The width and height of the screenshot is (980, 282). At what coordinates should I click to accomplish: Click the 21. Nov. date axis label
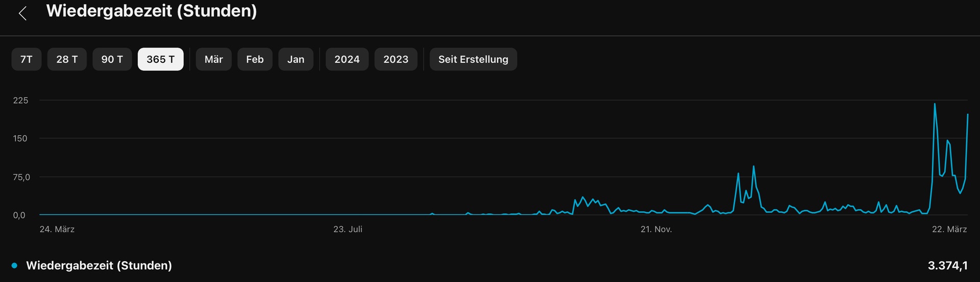click(x=656, y=229)
